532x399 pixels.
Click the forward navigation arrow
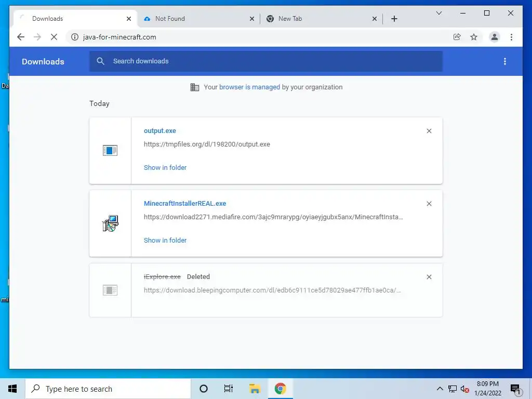(37, 37)
